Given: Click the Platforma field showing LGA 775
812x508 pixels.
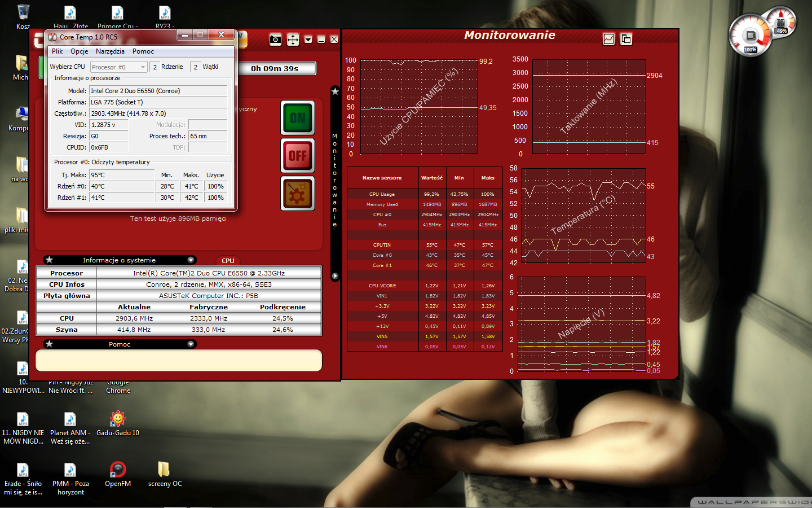Looking at the screenshot, I should pos(158,102).
